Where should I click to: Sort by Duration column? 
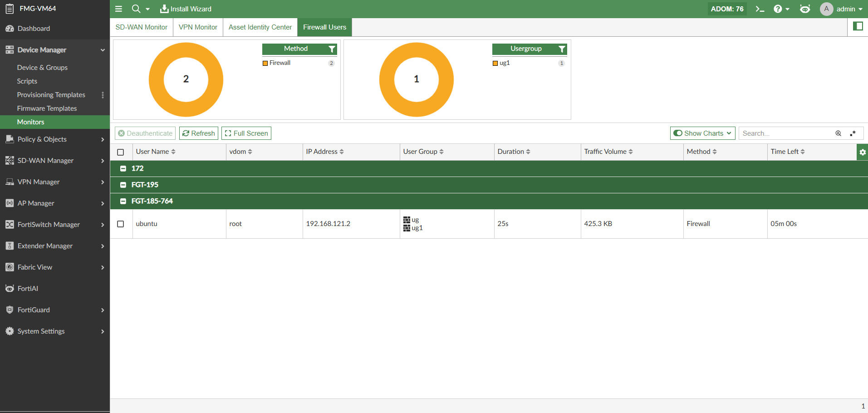click(x=514, y=152)
